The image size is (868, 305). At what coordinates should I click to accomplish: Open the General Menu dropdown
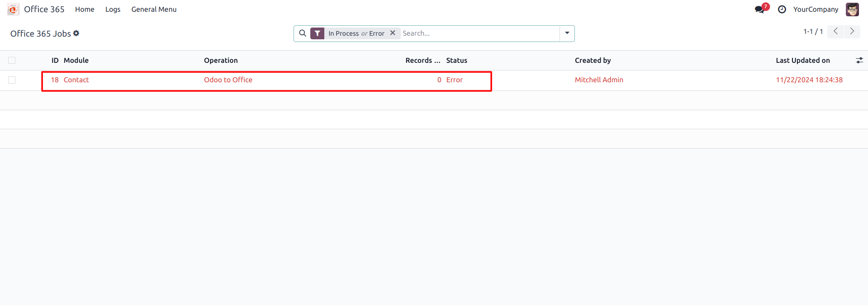154,9
